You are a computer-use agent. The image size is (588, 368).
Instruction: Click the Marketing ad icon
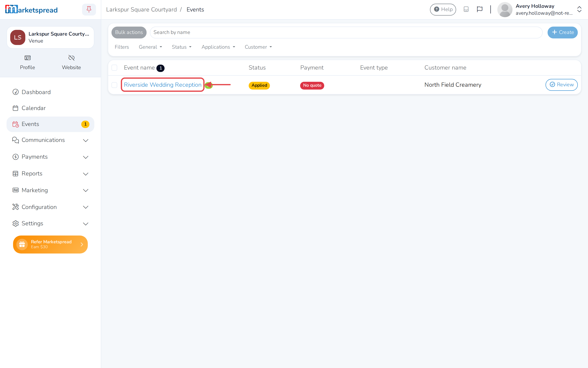click(16, 190)
